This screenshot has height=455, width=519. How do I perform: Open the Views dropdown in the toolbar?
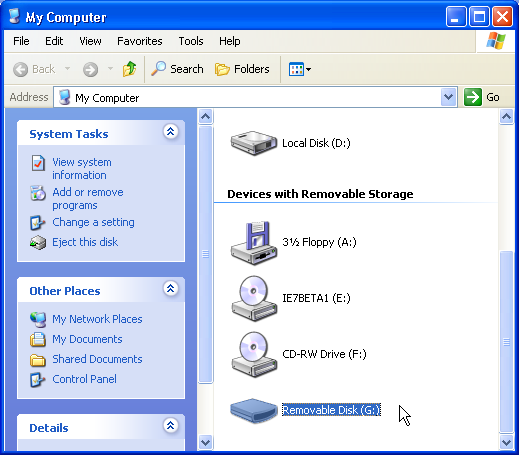[300, 69]
